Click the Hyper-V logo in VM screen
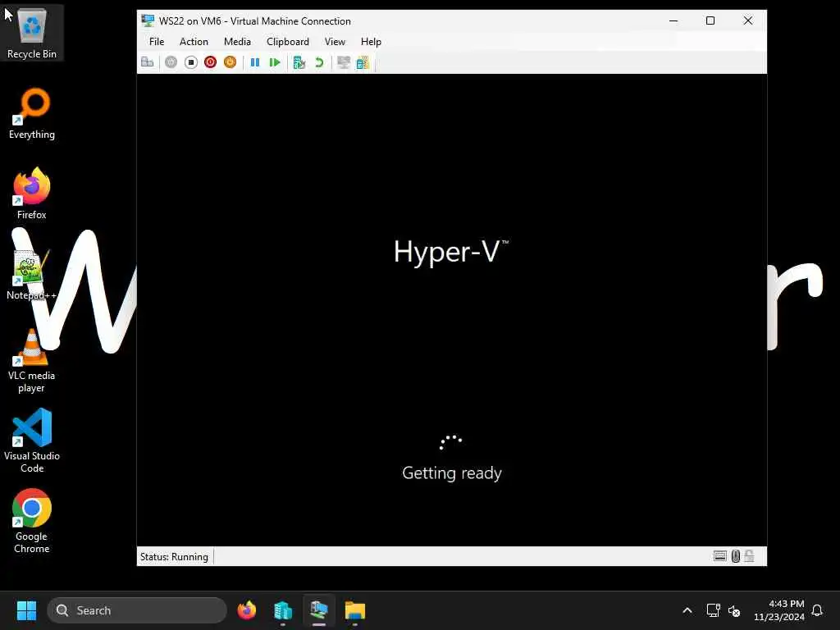This screenshot has height=630, width=840. (451, 251)
